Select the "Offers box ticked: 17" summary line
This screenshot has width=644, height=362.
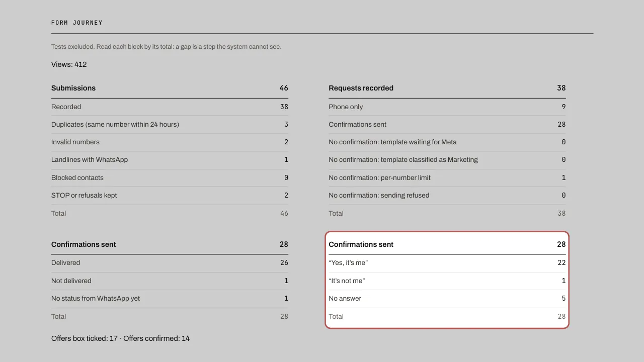tap(120, 338)
